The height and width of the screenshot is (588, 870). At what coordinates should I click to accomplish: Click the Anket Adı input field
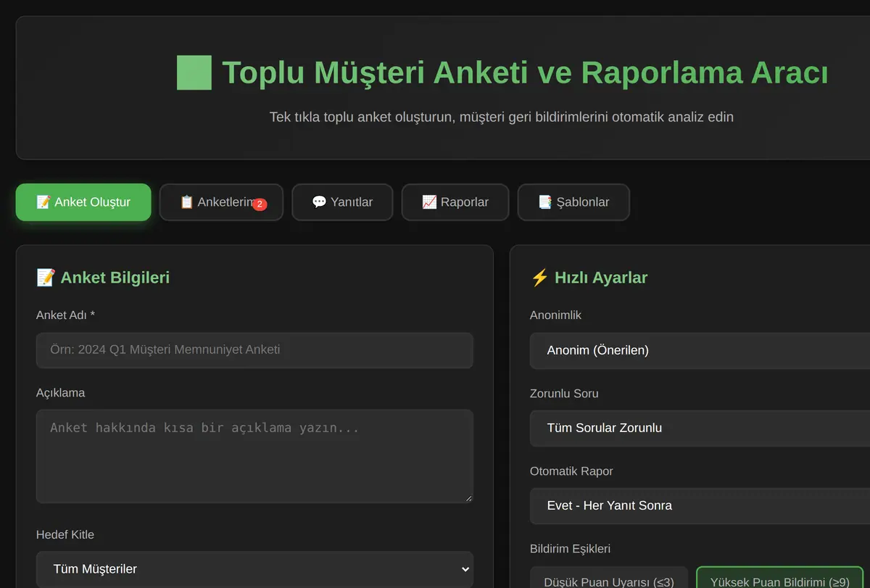point(254,350)
